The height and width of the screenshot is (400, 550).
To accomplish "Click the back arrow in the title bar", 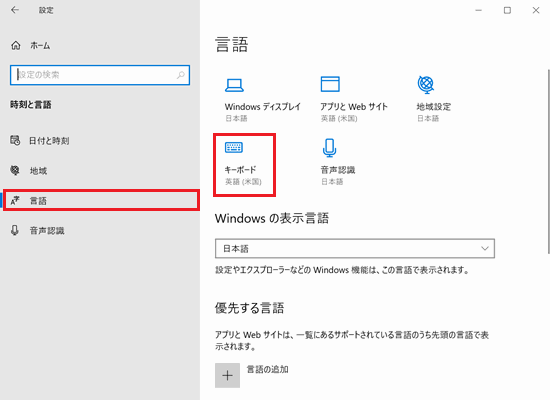I will pos(15,10).
